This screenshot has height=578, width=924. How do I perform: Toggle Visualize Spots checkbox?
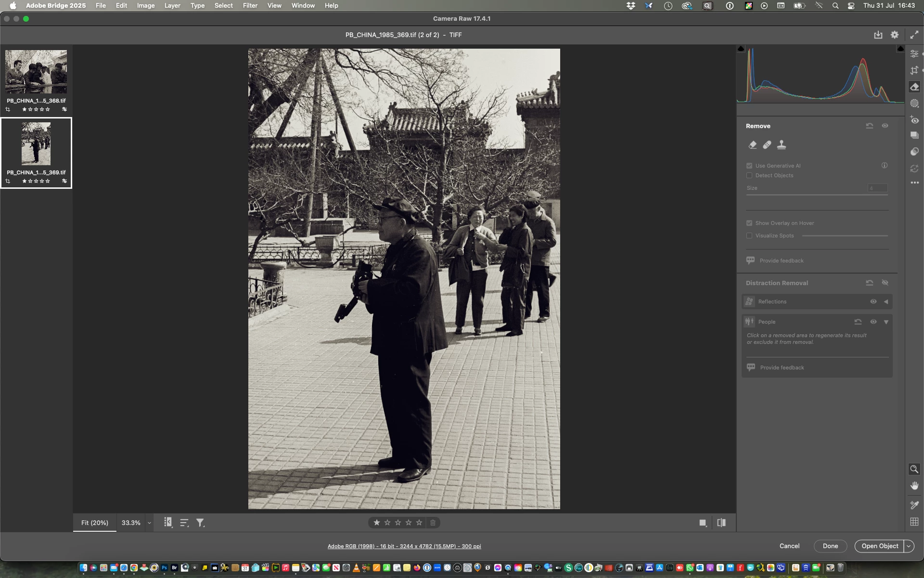pos(749,236)
